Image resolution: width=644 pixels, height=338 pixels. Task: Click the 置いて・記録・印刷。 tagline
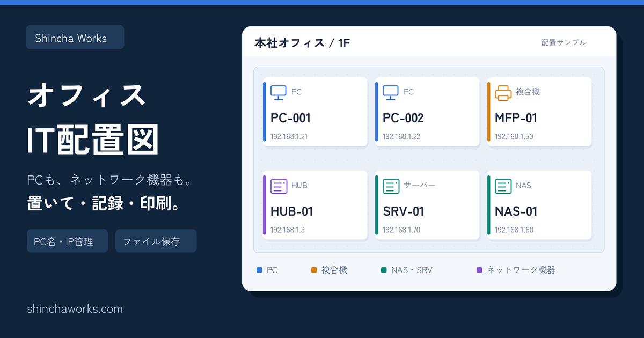tap(103, 204)
